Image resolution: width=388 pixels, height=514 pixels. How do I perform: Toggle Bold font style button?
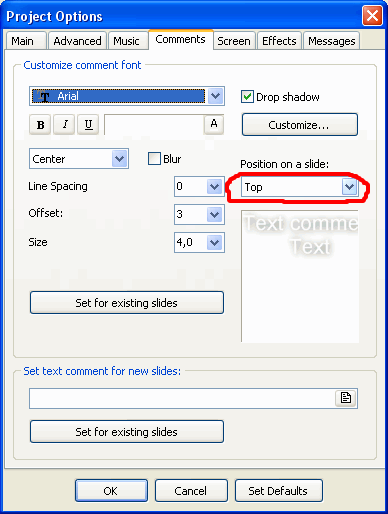tap(40, 125)
